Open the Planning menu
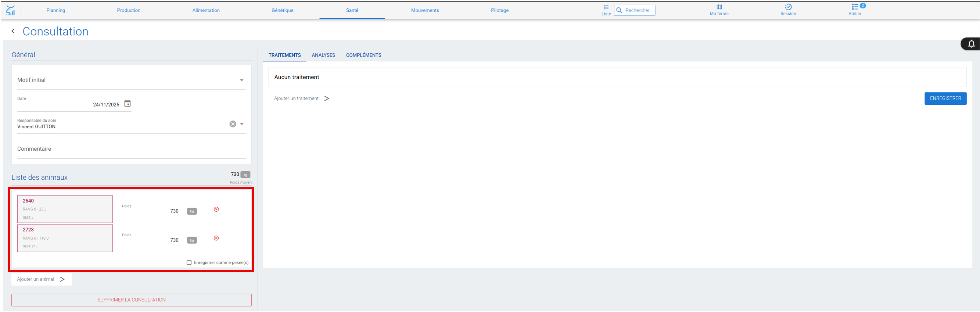Image resolution: width=980 pixels, height=312 pixels. coord(55,10)
